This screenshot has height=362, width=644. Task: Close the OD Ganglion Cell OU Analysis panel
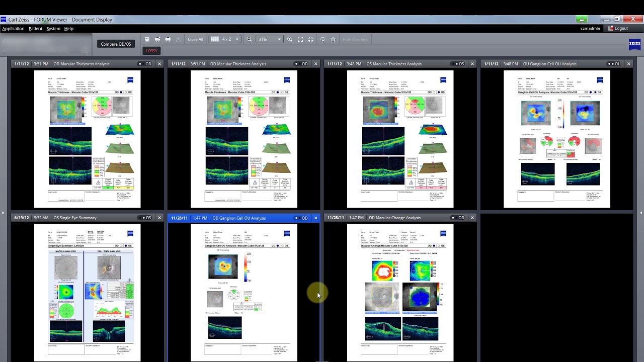point(315,218)
